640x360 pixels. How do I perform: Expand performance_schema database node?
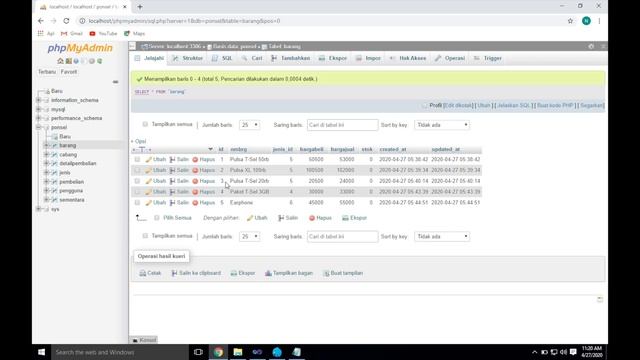pyautogui.click(x=38, y=118)
